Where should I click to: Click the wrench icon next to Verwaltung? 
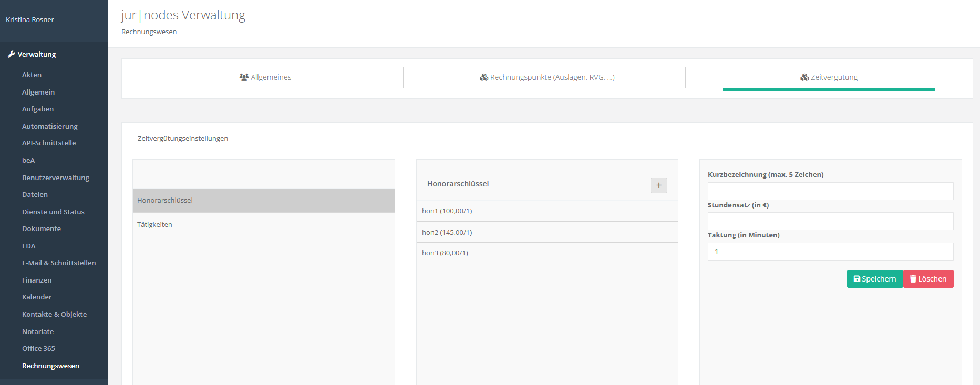11,54
